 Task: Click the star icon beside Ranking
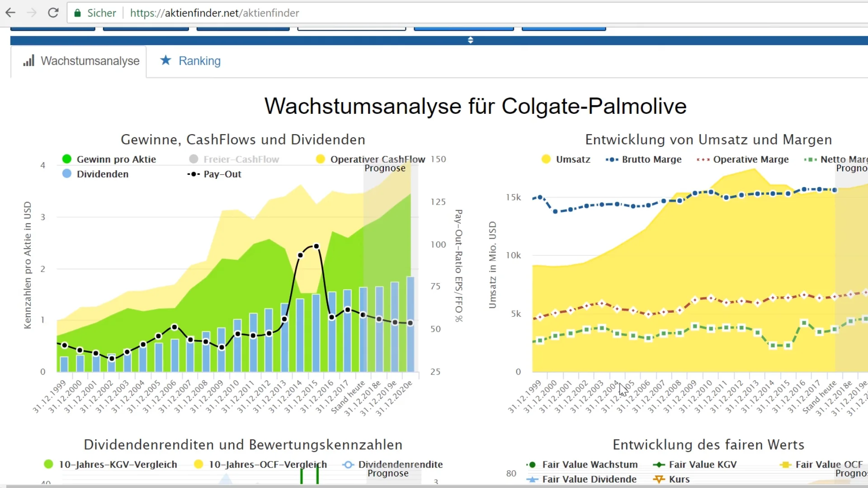coord(165,60)
